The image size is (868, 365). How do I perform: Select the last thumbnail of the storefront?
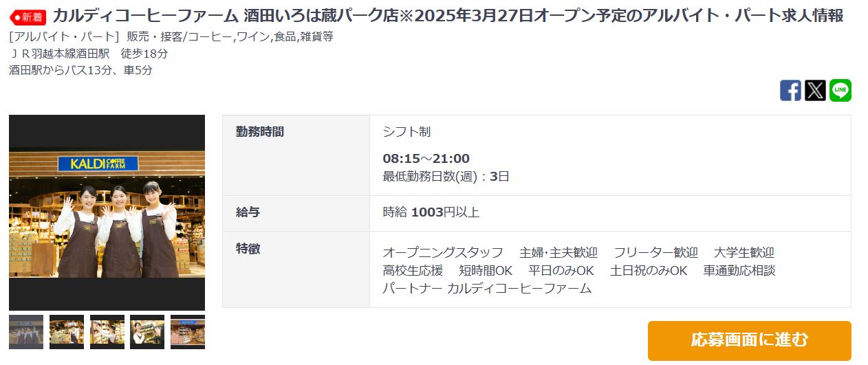(188, 332)
